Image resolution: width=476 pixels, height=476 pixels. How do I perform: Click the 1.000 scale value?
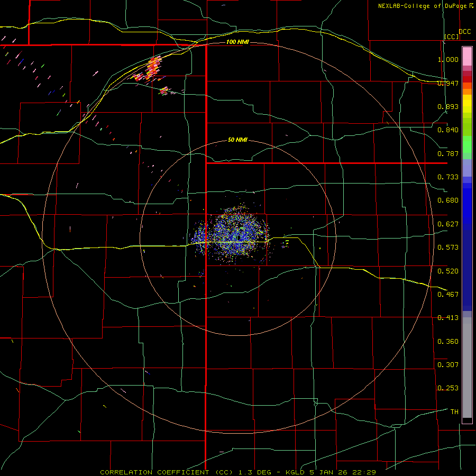coord(448,59)
